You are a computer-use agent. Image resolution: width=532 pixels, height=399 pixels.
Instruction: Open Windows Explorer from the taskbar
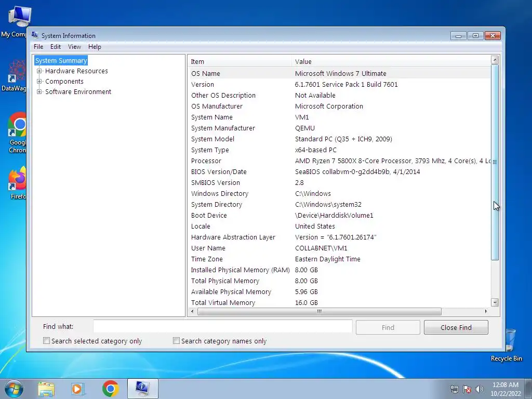46,389
